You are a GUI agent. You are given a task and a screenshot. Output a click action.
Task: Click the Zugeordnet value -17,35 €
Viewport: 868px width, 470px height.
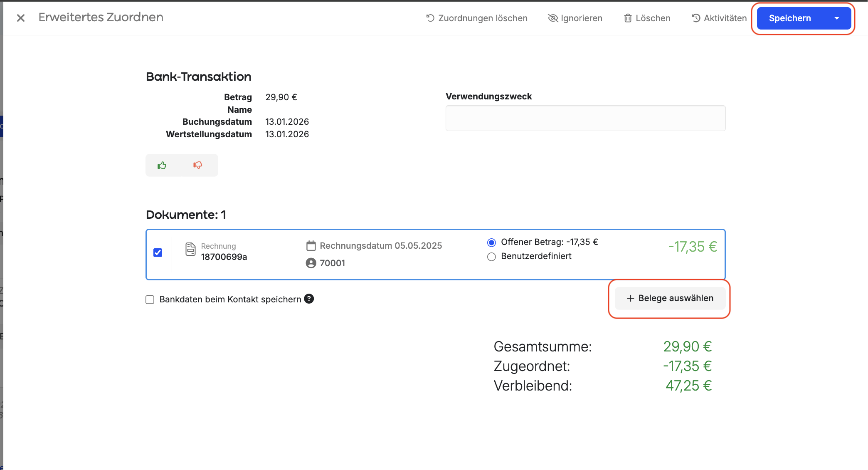coord(688,366)
